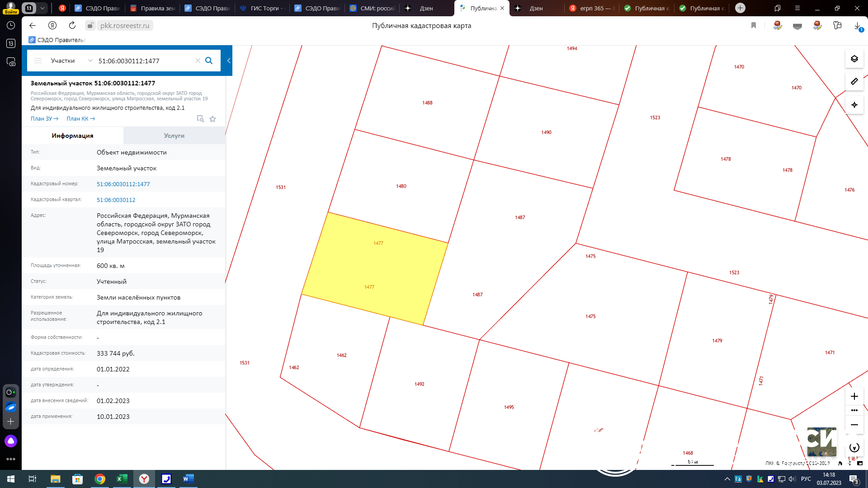Collapse the info side panel arrow
This screenshot has width=868, height=488.
click(229, 61)
